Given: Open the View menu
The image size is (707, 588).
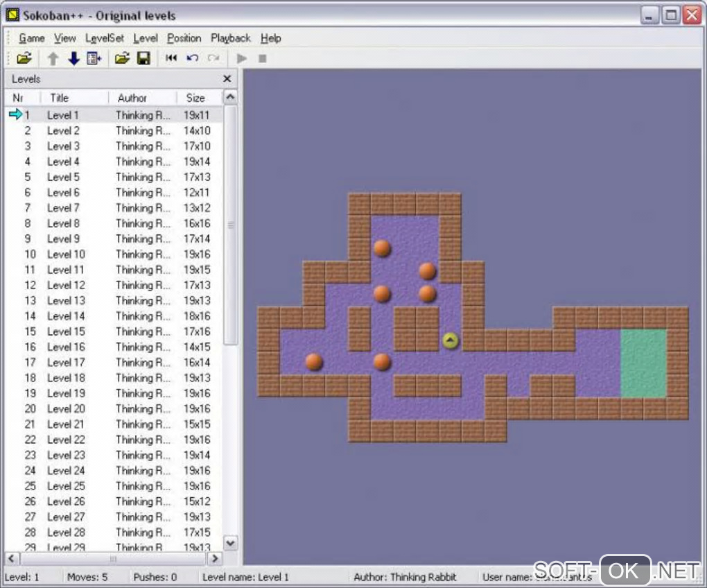Looking at the screenshot, I should click(x=65, y=38).
